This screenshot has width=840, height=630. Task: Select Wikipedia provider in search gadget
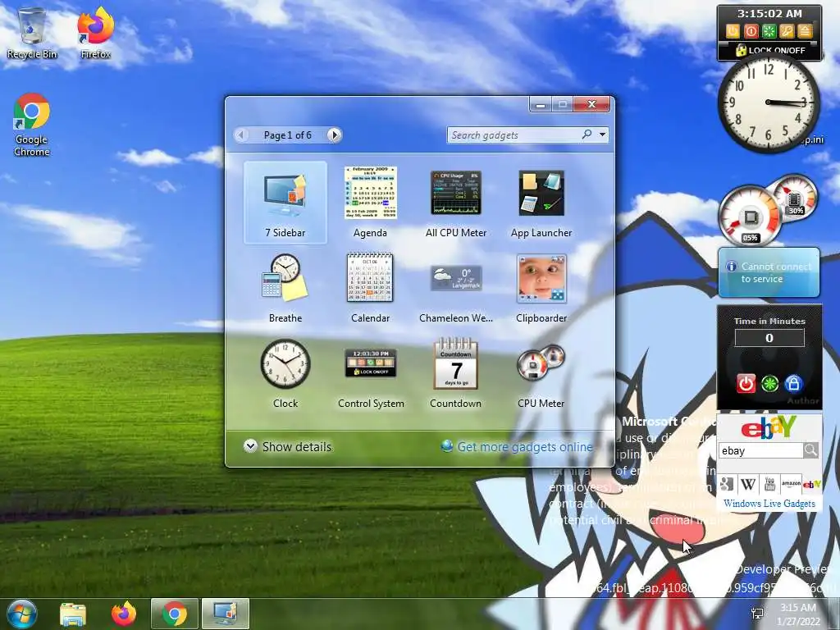[748, 484]
